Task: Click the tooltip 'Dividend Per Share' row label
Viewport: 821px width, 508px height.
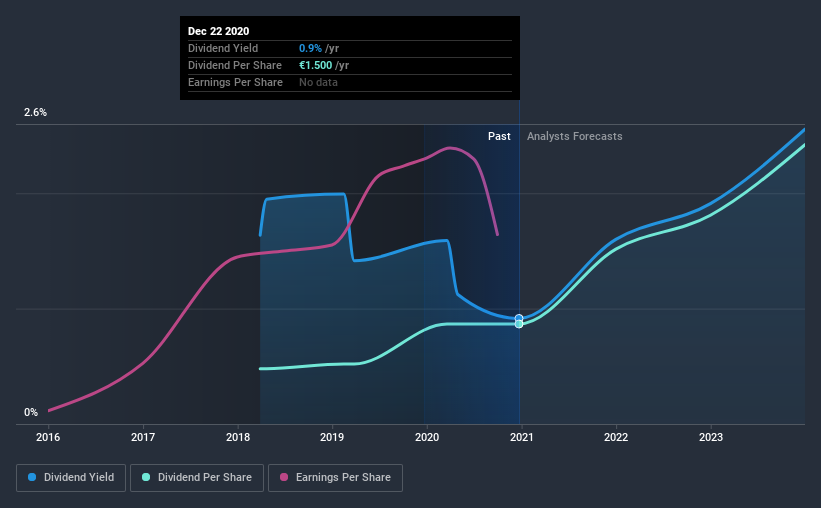Action: click(235, 65)
